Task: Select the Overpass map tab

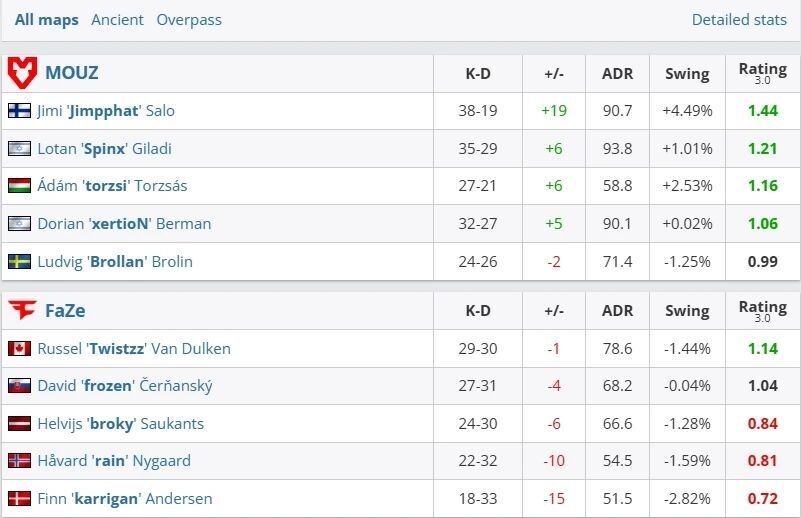Action: click(189, 20)
